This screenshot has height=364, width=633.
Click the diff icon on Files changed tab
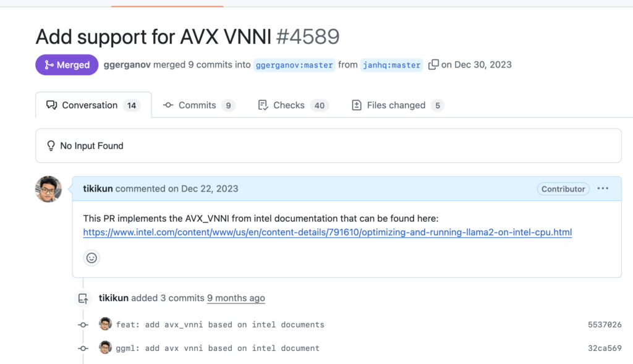click(357, 105)
